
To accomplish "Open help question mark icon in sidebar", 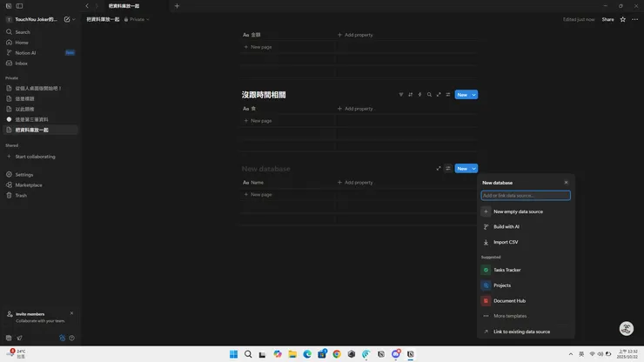I will click(72, 338).
